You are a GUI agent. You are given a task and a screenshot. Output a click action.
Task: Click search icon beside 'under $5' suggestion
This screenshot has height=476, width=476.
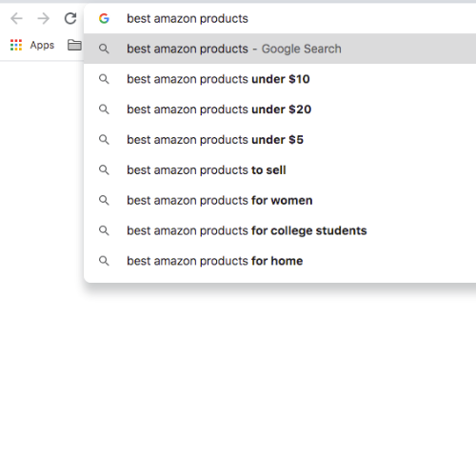click(104, 140)
